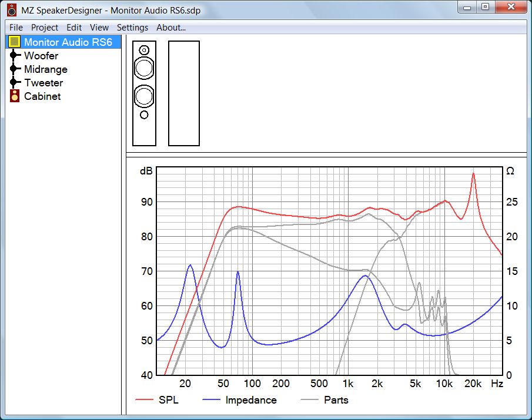Screen dimensions: 532x420
Task: Click the Parts legend label
Action: click(x=336, y=400)
